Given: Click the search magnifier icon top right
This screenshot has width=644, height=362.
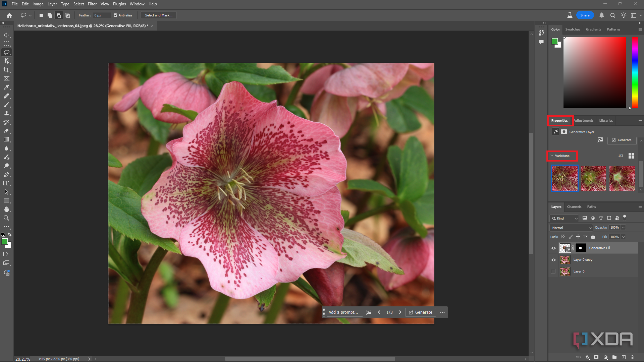Looking at the screenshot, I should 612,15.
